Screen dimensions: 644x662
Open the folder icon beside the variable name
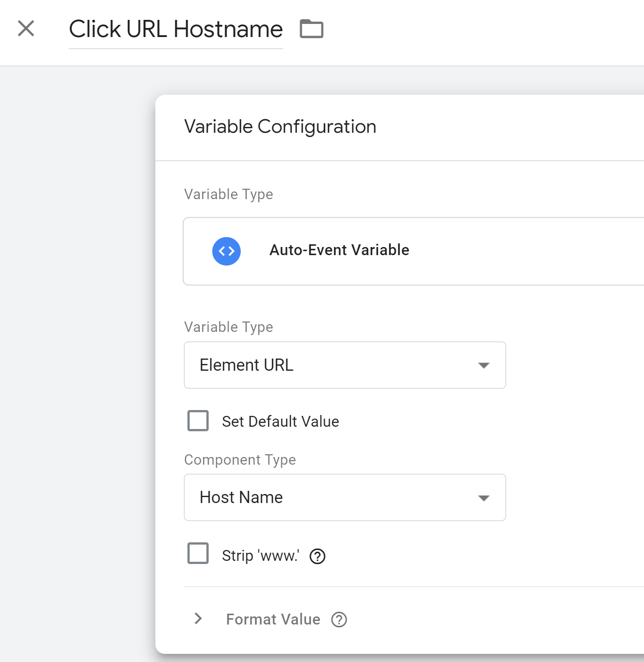(x=311, y=29)
